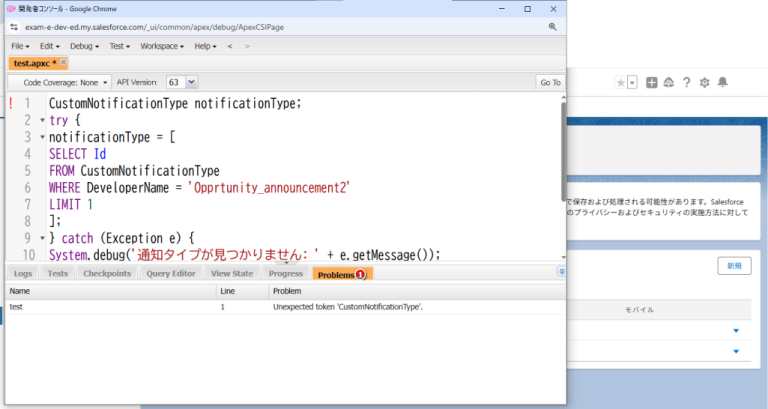Switch to the Query Editor tab
Screen dimensions: 768x409
tap(170, 273)
